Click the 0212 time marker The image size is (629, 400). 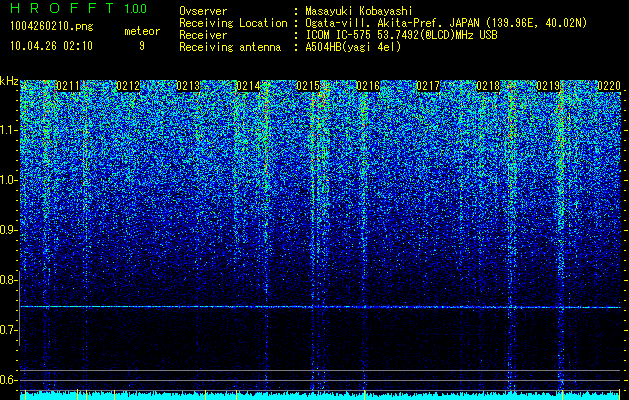pyautogui.click(x=128, y=86)
